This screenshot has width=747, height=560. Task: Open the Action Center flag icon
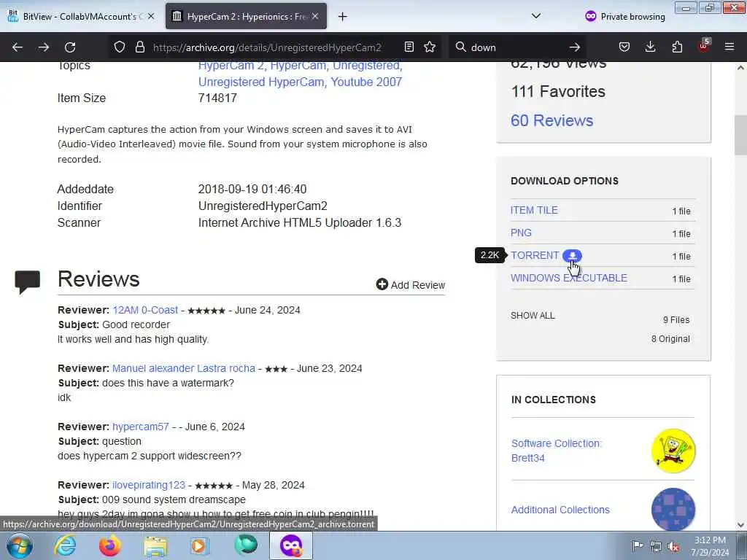point(638,545)
